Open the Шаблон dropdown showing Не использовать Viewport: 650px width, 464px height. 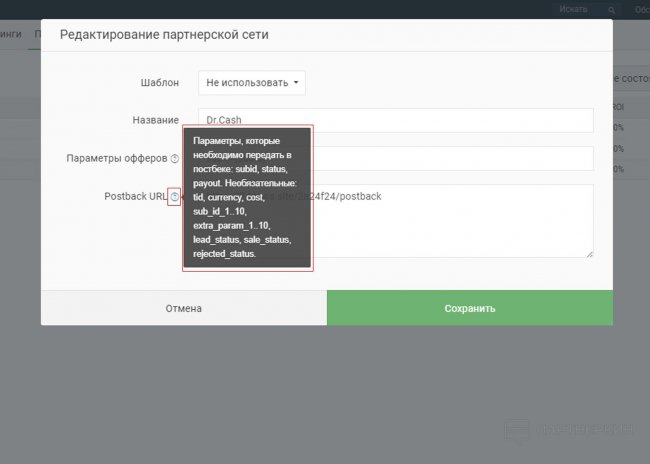pos(251,82)
